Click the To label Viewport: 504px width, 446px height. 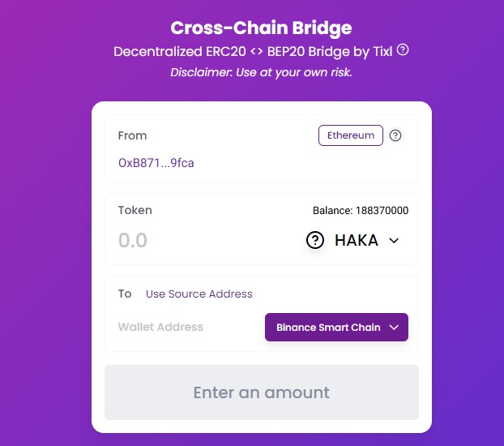(125, 294)
